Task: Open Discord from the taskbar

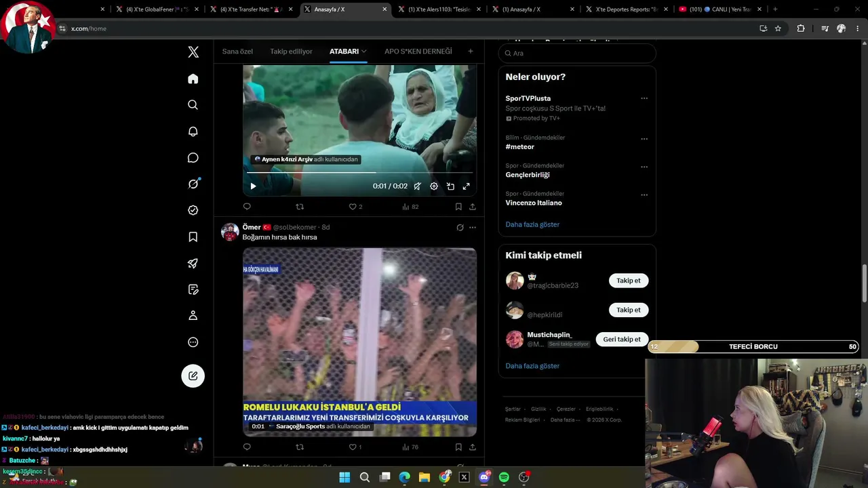Action: point(484,477)
